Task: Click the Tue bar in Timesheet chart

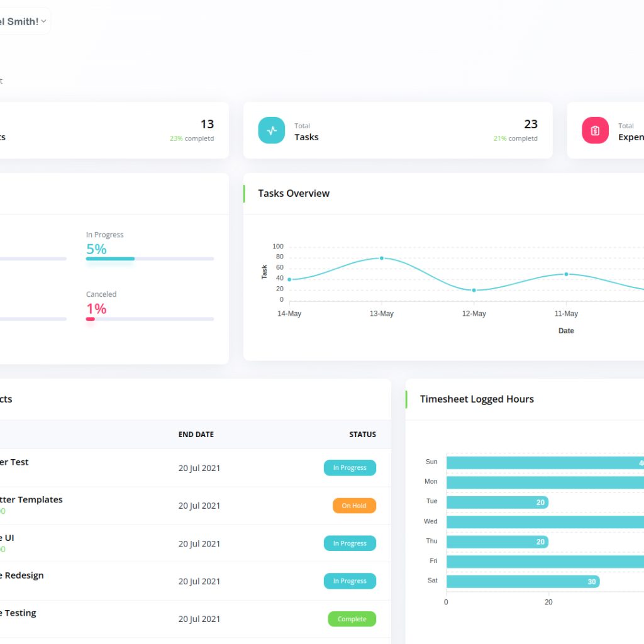Action: tap(497, 502)
